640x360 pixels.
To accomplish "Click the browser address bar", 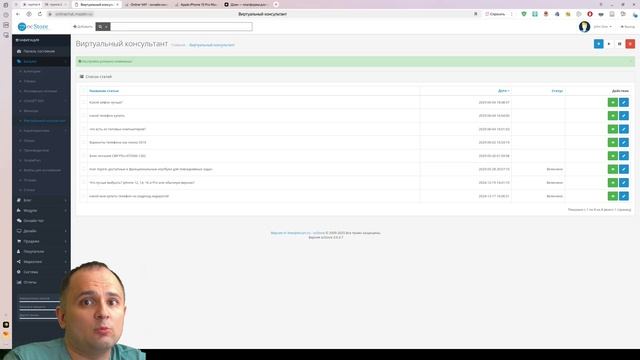I will (261, 14).
